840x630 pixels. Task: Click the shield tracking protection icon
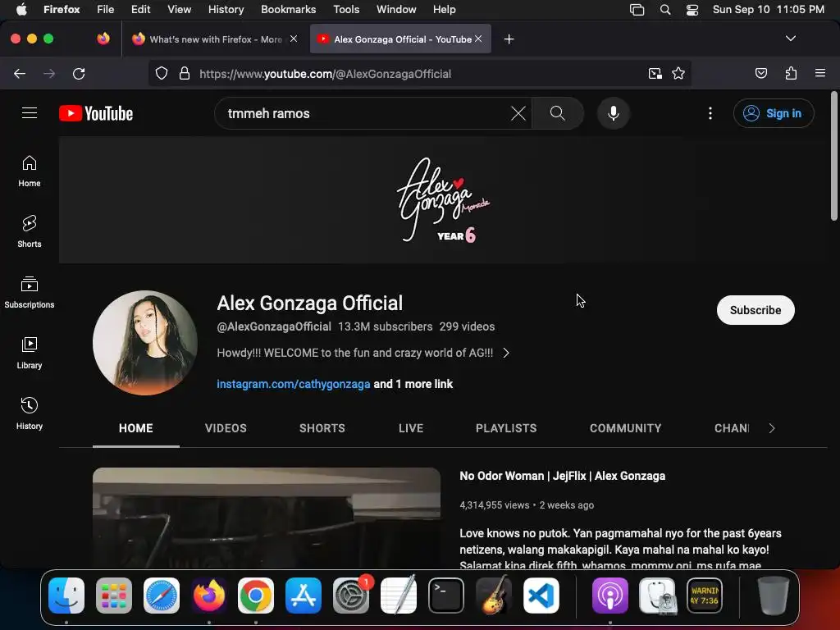tap(162, 73)
